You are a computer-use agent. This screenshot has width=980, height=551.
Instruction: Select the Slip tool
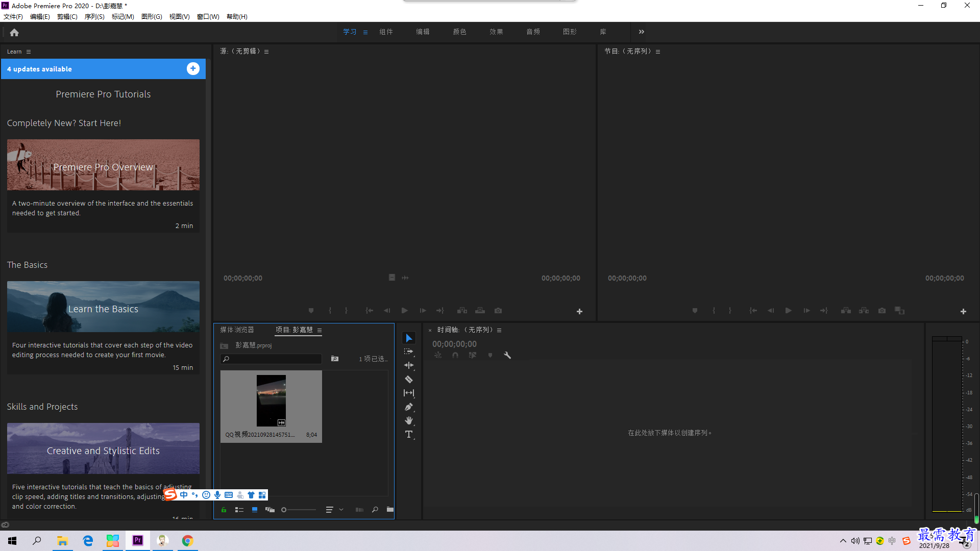pos(409,393)
